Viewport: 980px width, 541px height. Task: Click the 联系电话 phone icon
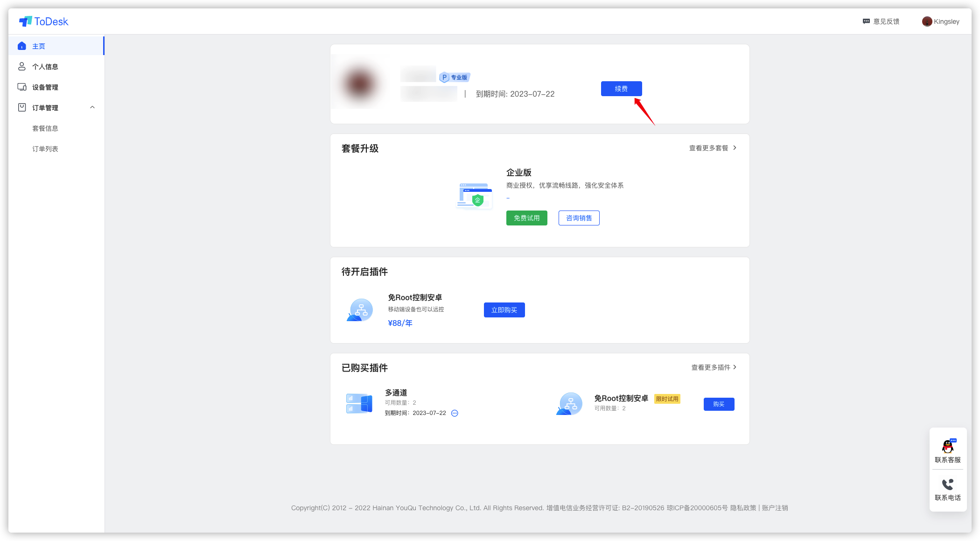coord(947,485)
